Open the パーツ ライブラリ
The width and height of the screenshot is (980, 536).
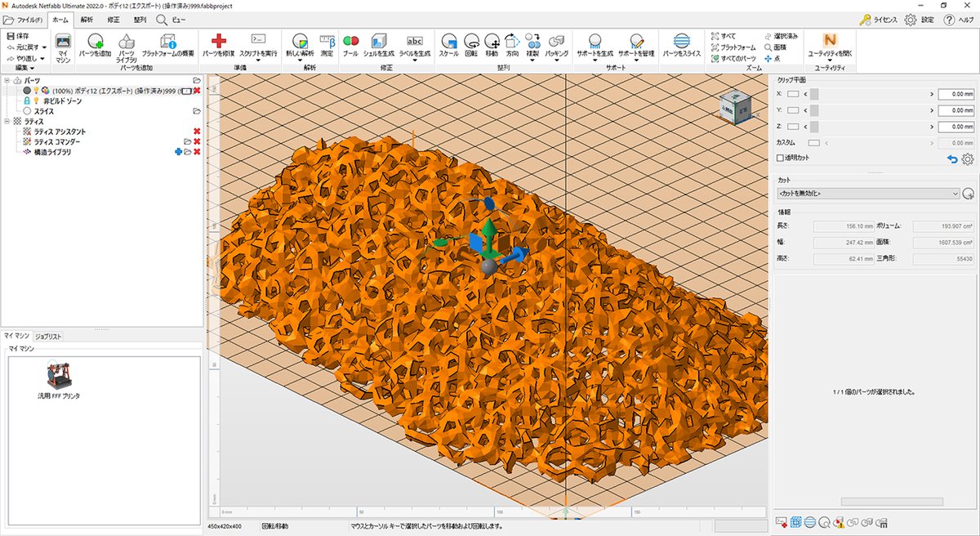[126, 45]
